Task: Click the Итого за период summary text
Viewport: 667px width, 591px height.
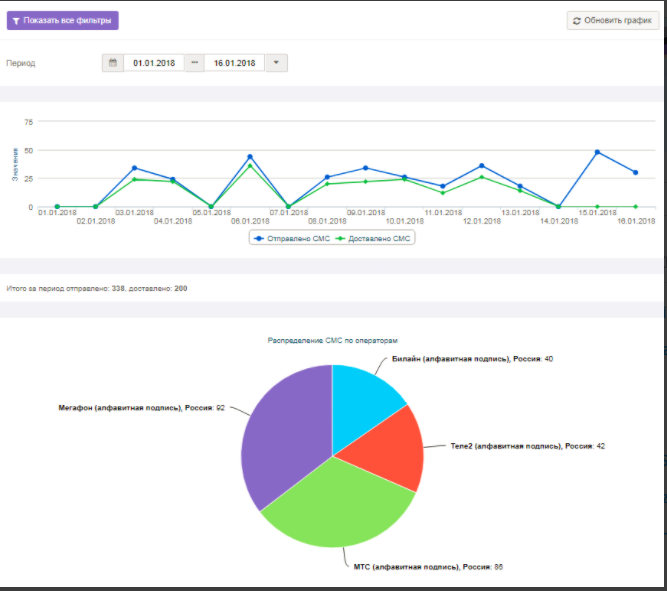Action: click(x=97, y=288)
